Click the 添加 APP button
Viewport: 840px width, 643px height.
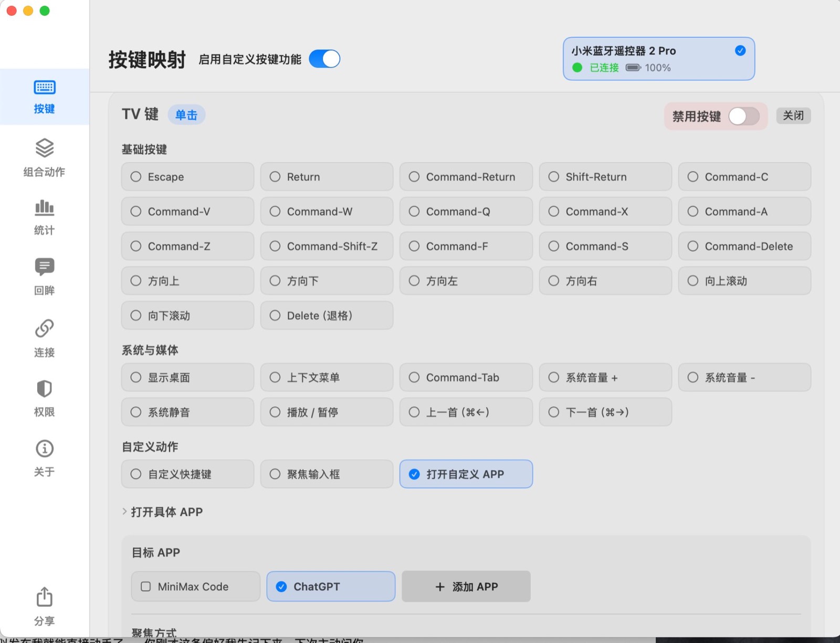466,586
